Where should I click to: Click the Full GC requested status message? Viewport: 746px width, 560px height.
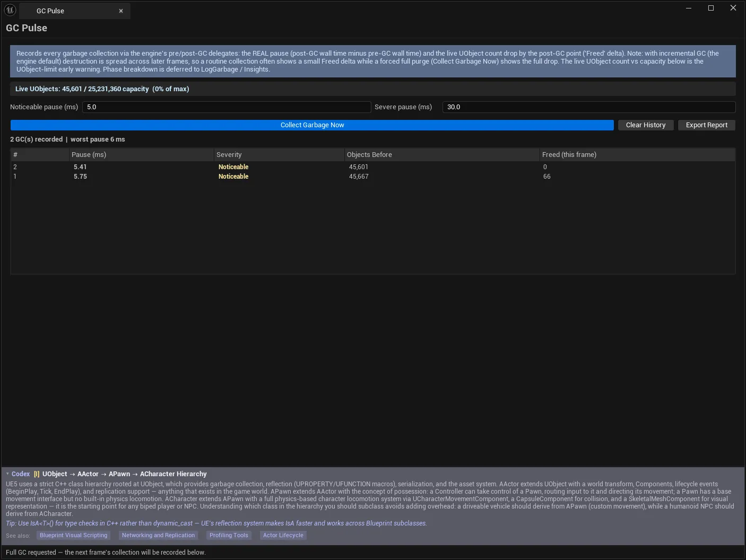click(106, 553)
